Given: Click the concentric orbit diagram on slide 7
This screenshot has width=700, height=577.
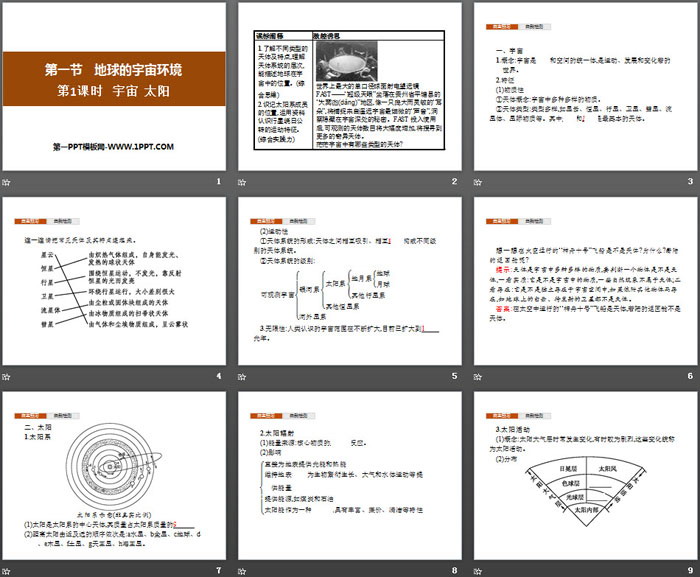Looking at the screenshot, I should (113, 465).
